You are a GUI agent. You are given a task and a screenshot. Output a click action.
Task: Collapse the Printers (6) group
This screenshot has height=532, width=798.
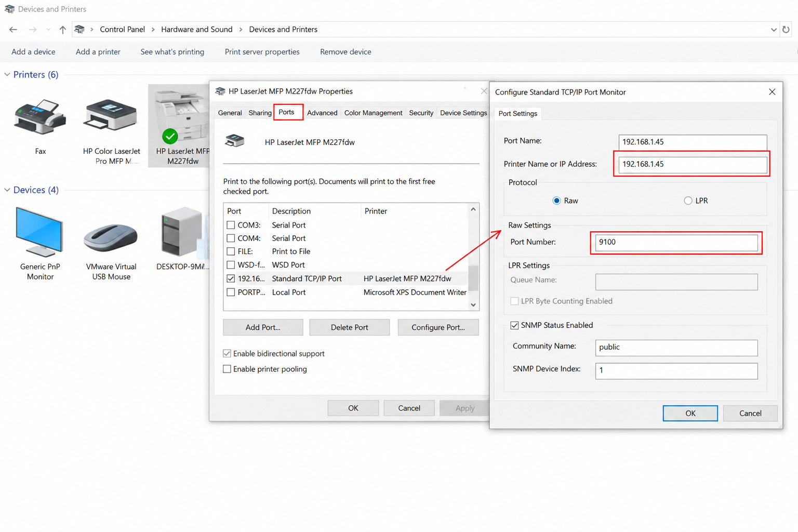tap(7, 75)
